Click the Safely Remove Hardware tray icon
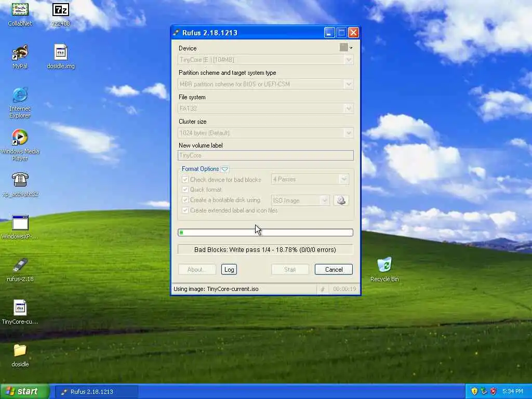This screenshot has height=399, width=532. [484, 391]
